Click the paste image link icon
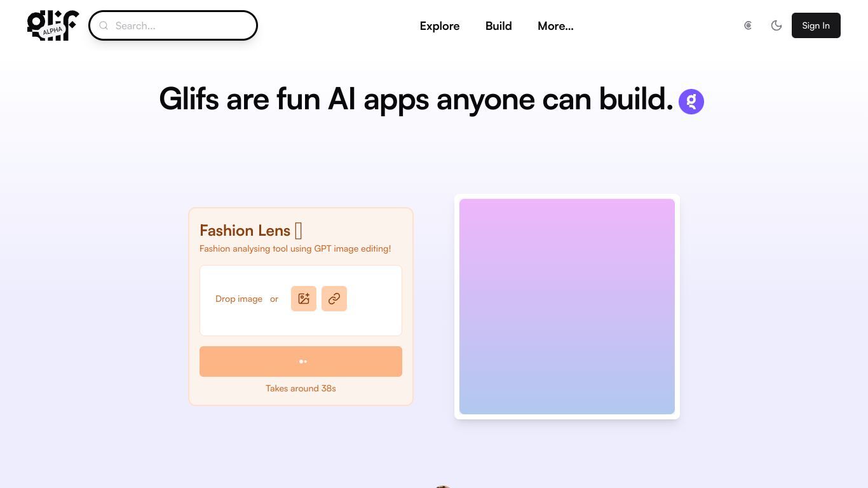This screenshot has width=868, height=488. pos(334,299)
